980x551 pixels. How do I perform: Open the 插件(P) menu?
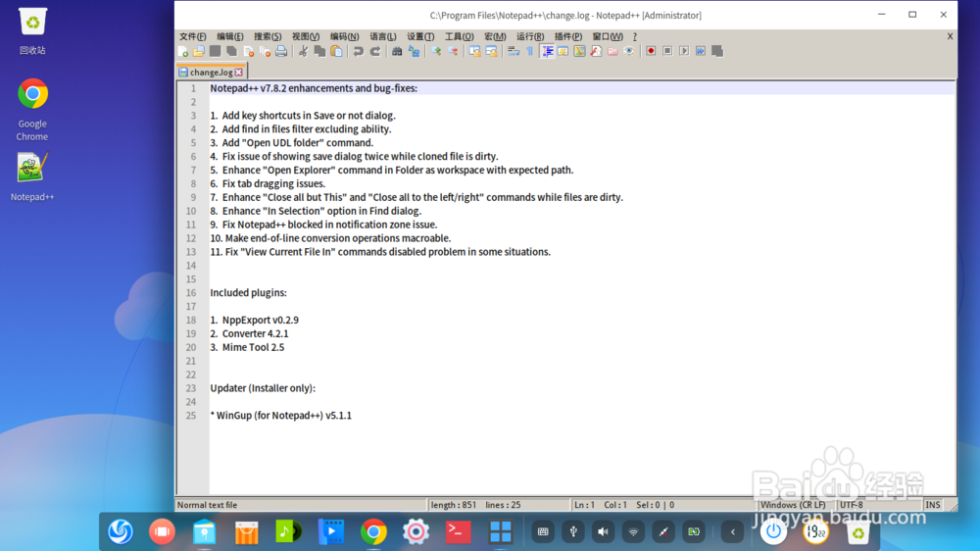567,36
